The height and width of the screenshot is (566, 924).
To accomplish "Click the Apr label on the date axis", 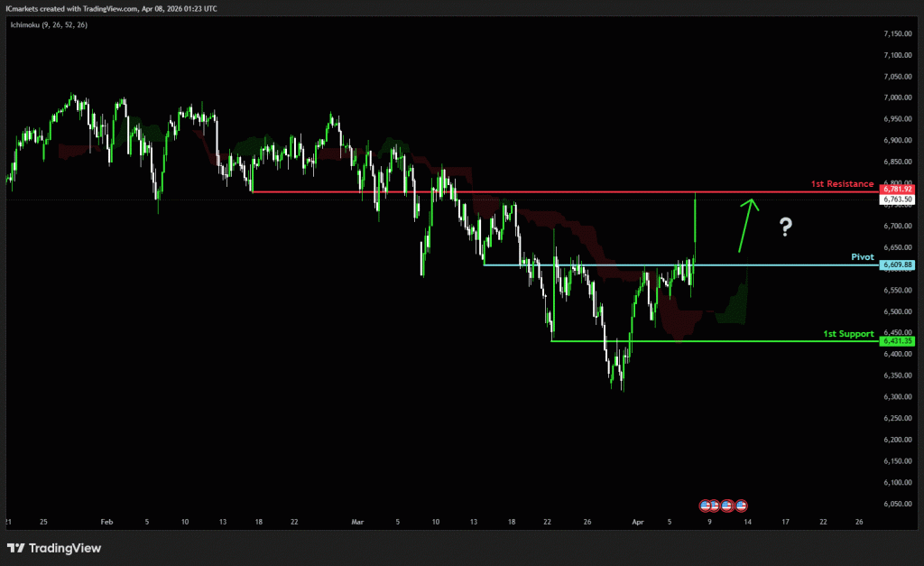I will point(638,521).
